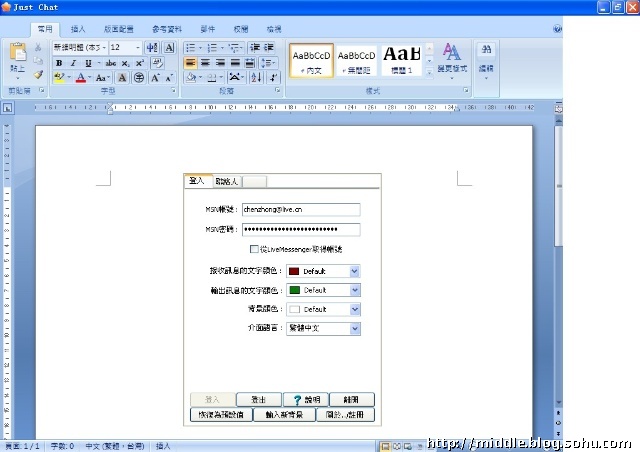Apply subscript formatting
Viewport: 640px width, 452px height.
pos(126,63)
